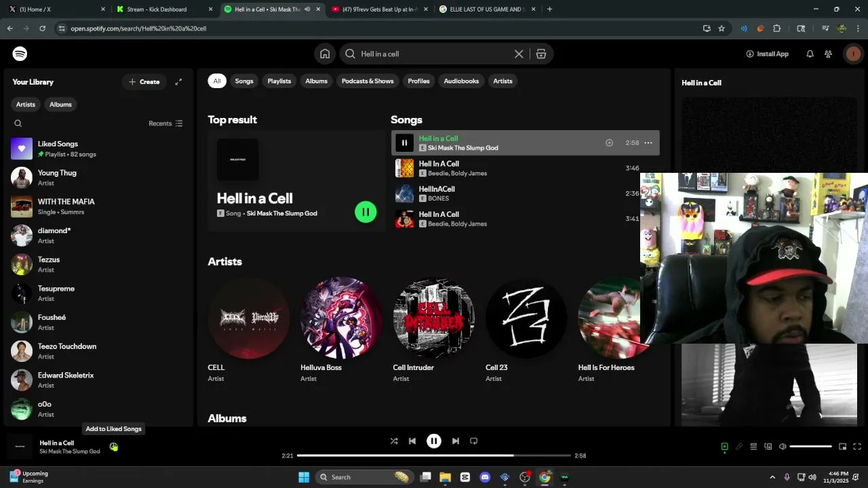
Task: Skip to the previous track
Action: click(x=412, y=441)
